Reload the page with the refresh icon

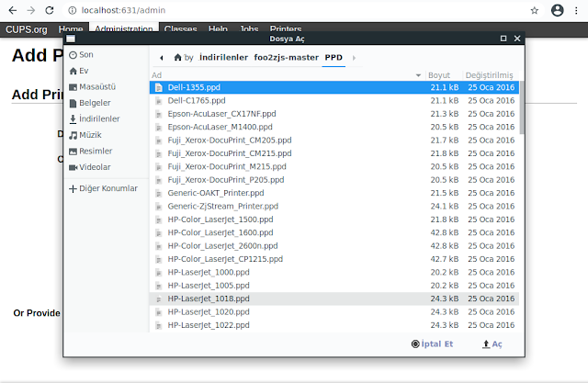(50, 10)
